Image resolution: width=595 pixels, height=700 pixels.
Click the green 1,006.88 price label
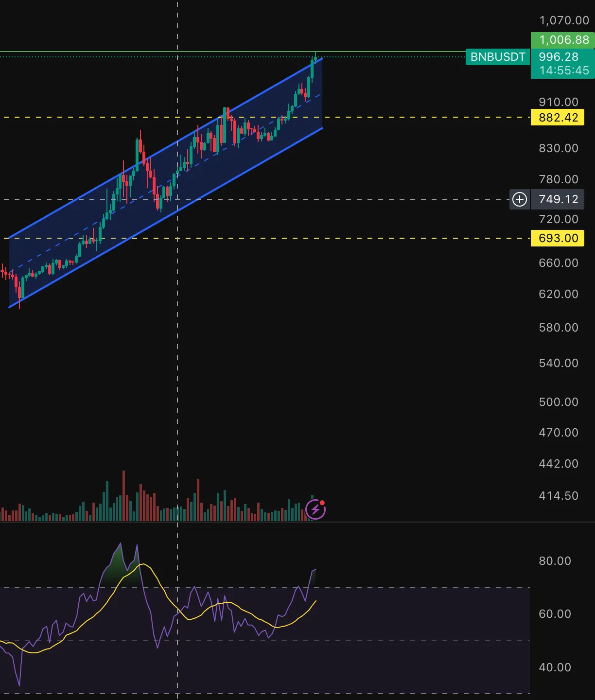[x=563, y=40]
